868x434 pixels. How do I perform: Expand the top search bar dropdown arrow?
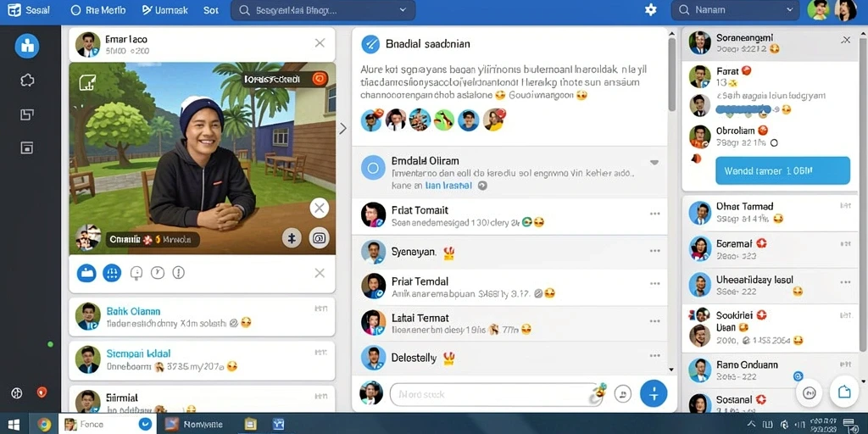[x=403, y=10]
